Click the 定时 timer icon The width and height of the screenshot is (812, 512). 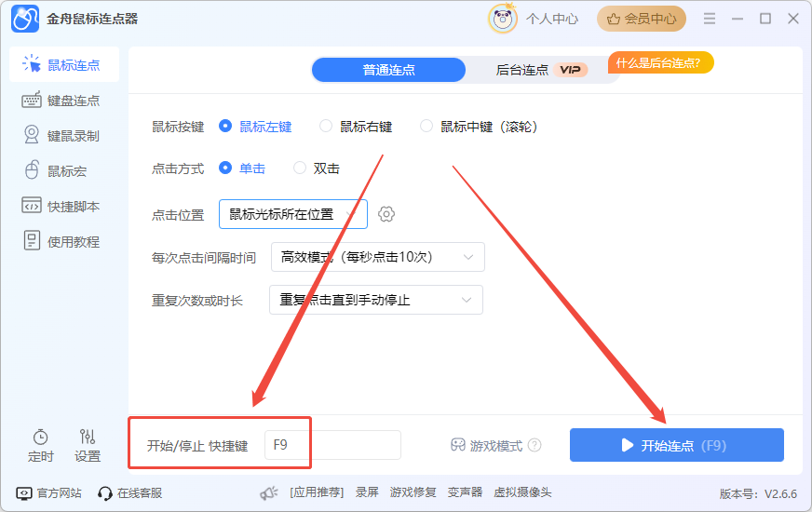coord(40,446)
